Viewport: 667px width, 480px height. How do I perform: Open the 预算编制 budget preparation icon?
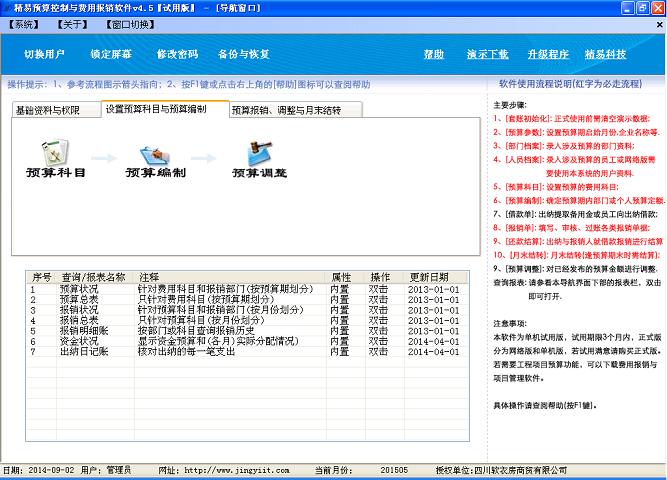coord(155,155)
